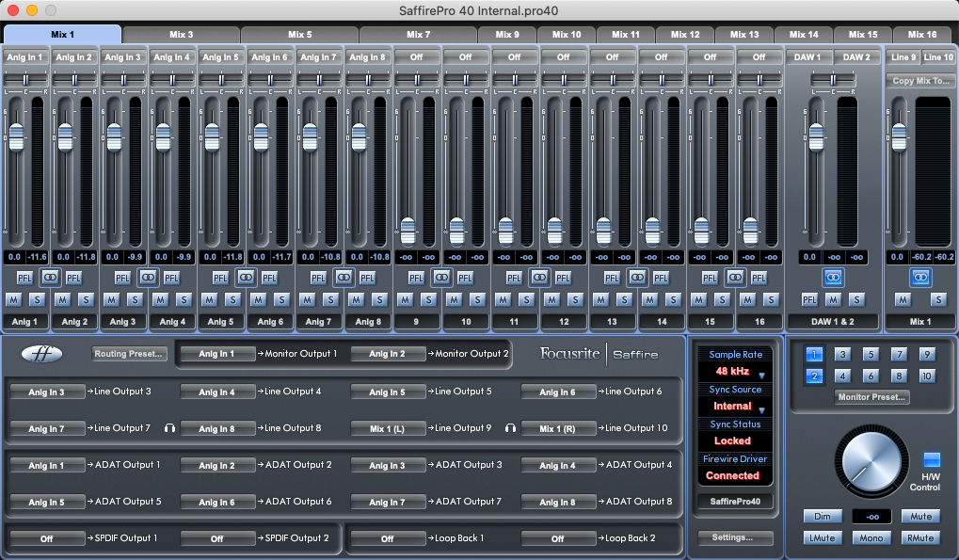Image resolution: width=959 pixels, height=560 pixels.
Task: Select monitor output 6 button
Action: [871, 376]
